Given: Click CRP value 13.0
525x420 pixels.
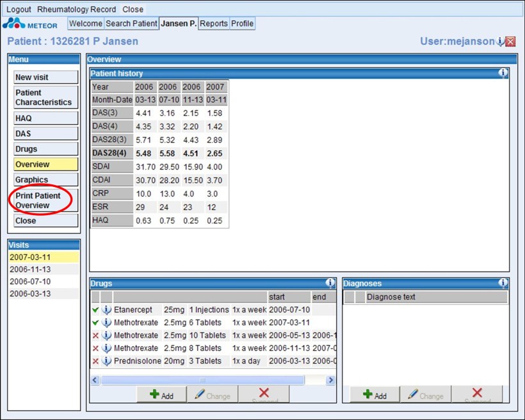Looking at the screenshot, I should coord(167,193).
